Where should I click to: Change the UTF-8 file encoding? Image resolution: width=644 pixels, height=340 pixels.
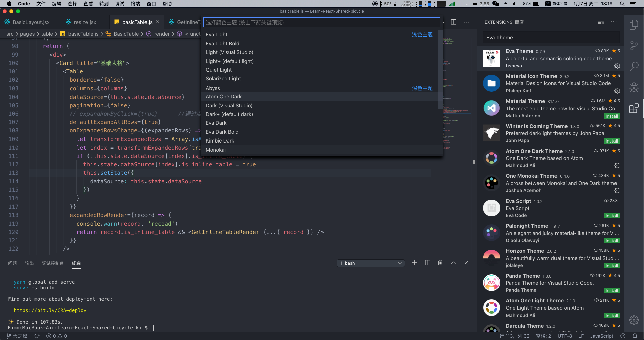pyautogui.click(x=565, y=336)
